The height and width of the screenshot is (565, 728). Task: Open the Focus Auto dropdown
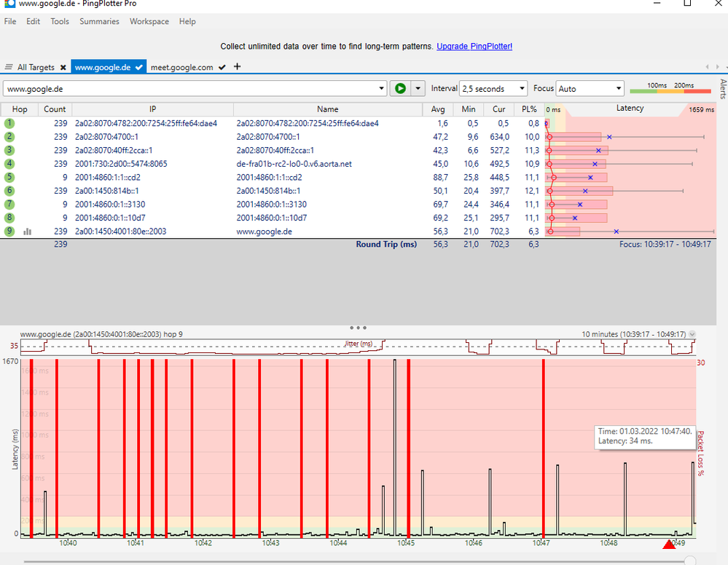pyautogui.click(x=619, y=89)
